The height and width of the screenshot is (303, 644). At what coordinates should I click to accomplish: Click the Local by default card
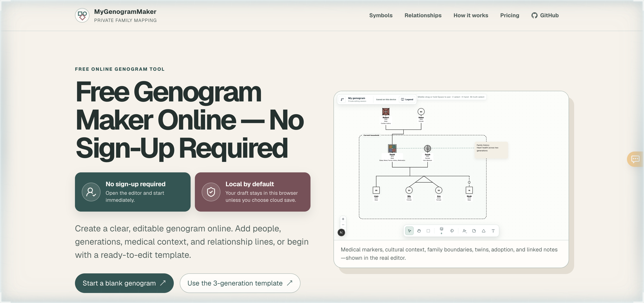coord(253,192)
